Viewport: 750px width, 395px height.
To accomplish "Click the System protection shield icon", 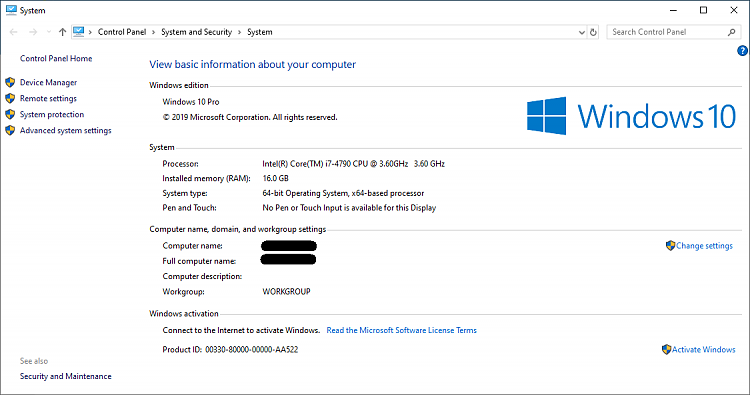I will pos(10,114).
